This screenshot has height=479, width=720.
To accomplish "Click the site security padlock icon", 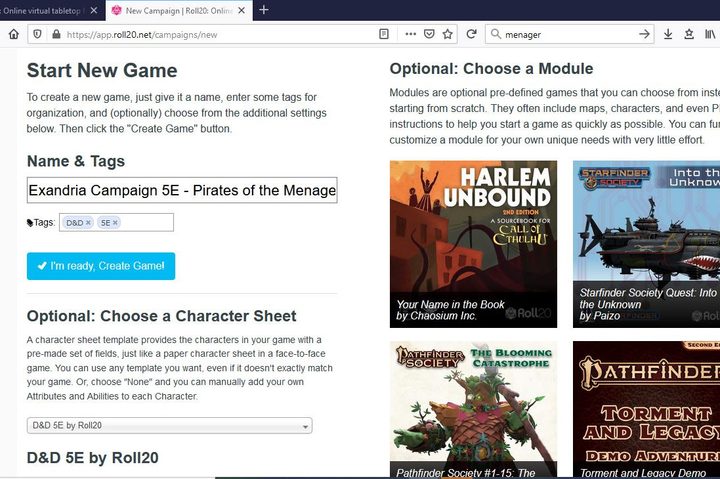I will [56, 34].
